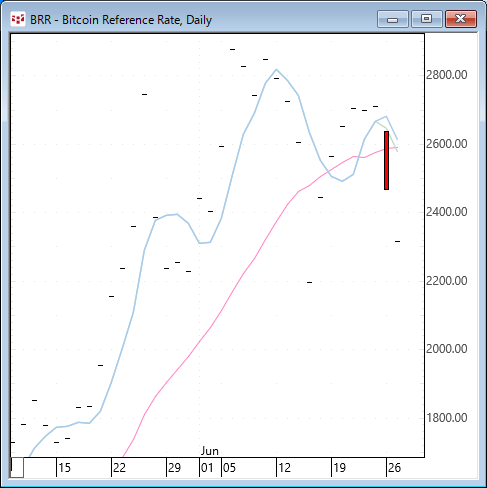Click the window title 'BRR - Bitcoin Reference Rate, Daily'

pyautogui.click(x=121, y=20)
